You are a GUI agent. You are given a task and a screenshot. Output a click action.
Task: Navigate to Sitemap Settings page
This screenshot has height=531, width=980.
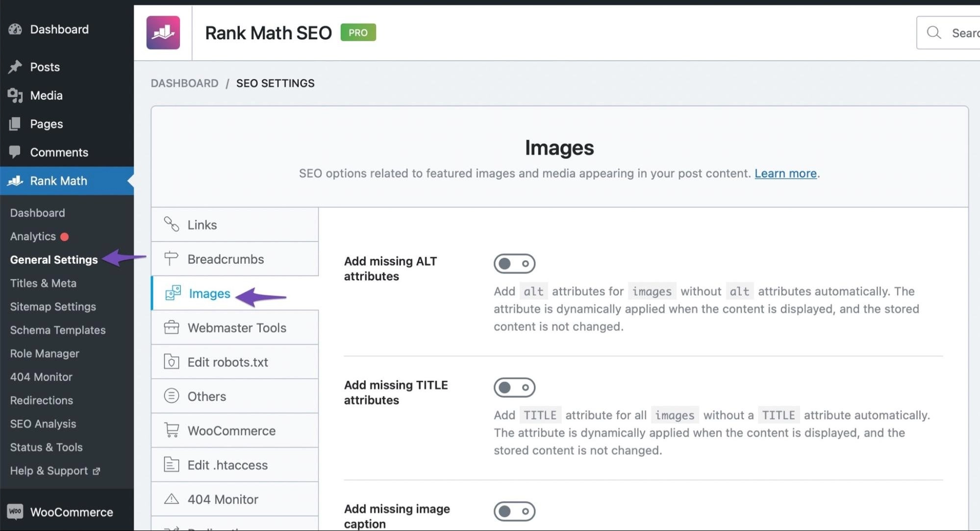[52, 307]
